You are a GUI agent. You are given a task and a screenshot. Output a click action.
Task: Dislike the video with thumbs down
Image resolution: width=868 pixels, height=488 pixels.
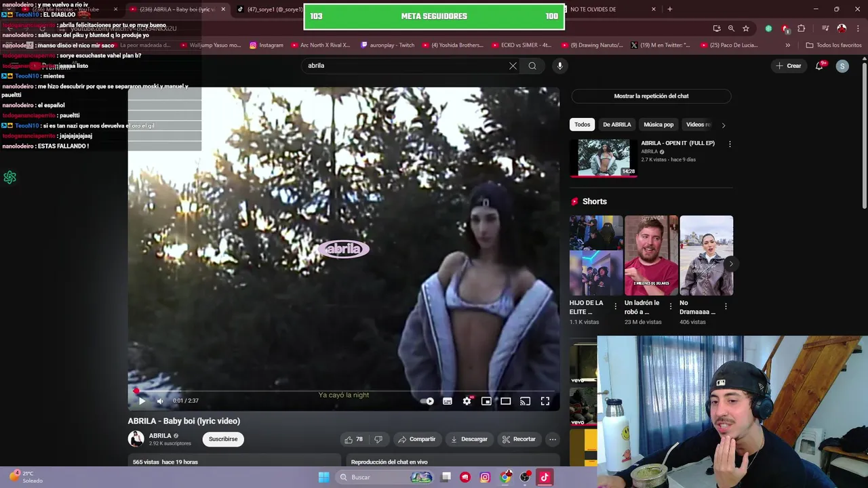[378, 439]
